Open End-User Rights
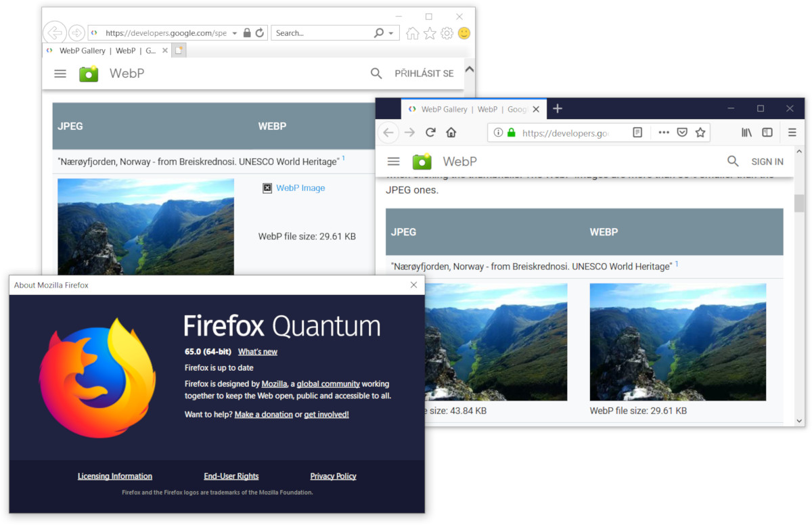 pos(231,476)
